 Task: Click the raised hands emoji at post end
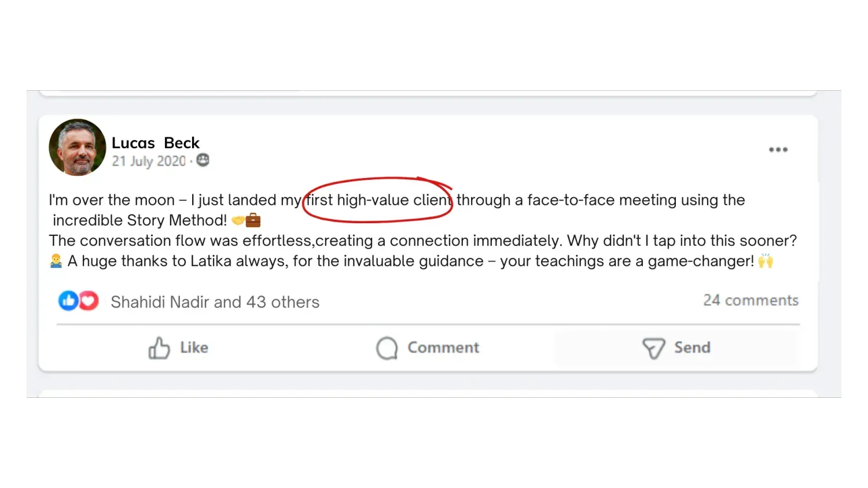coord(766,261)
